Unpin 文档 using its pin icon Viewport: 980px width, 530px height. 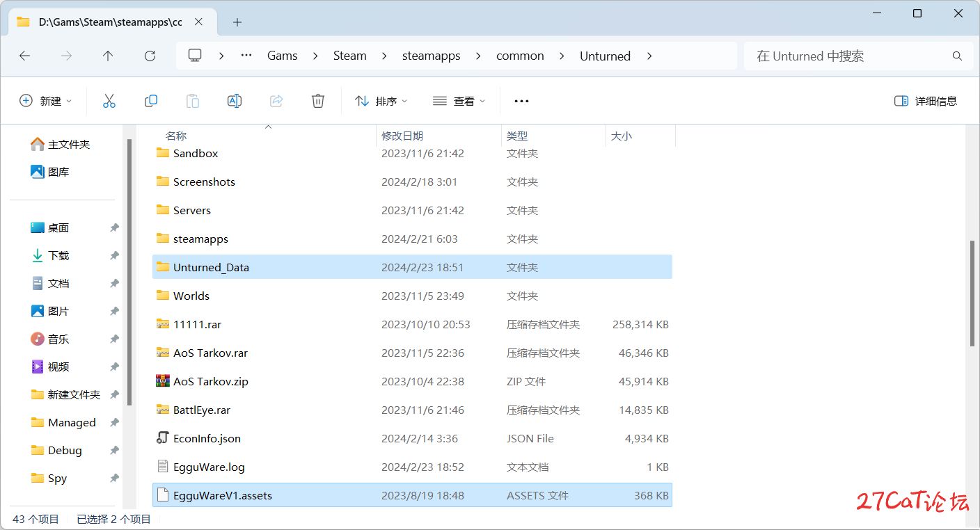[114, 283]
